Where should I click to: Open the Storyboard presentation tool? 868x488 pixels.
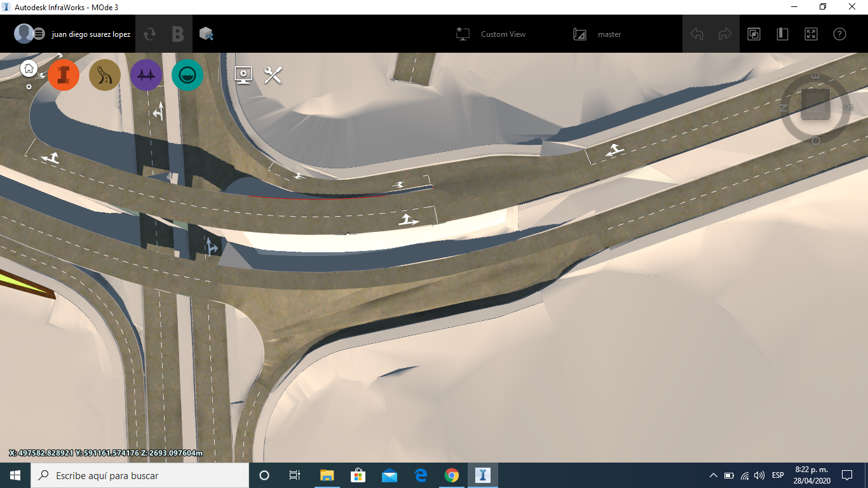point(243,75)
